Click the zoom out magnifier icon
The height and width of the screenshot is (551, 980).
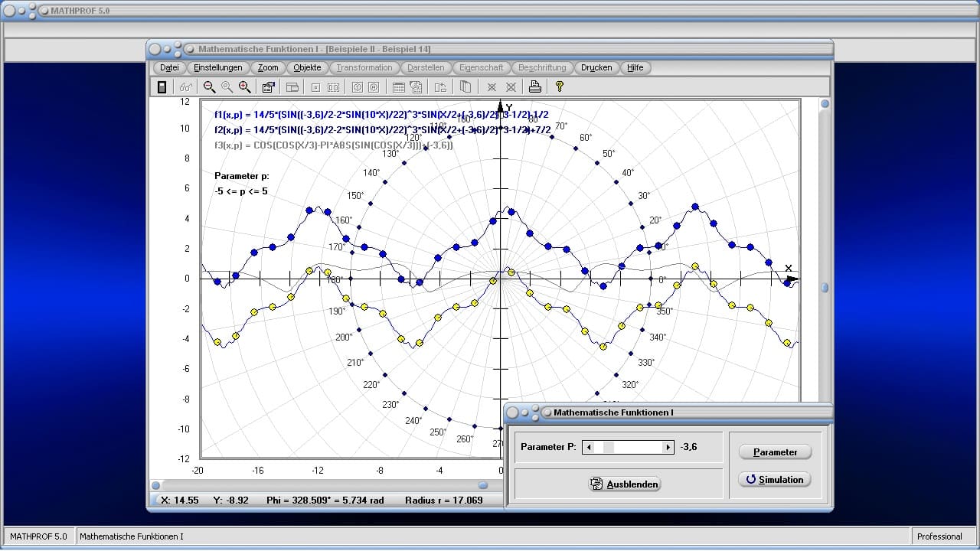209,87
